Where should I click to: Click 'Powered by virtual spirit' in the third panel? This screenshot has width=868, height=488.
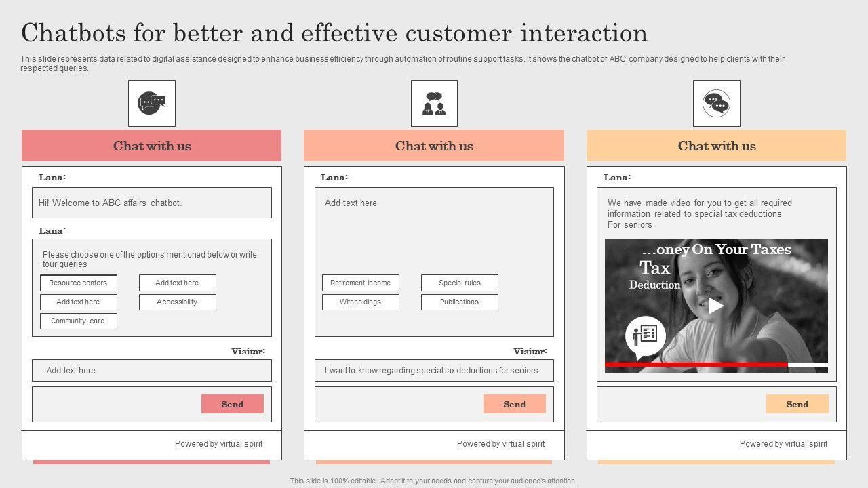coord(783,444)
